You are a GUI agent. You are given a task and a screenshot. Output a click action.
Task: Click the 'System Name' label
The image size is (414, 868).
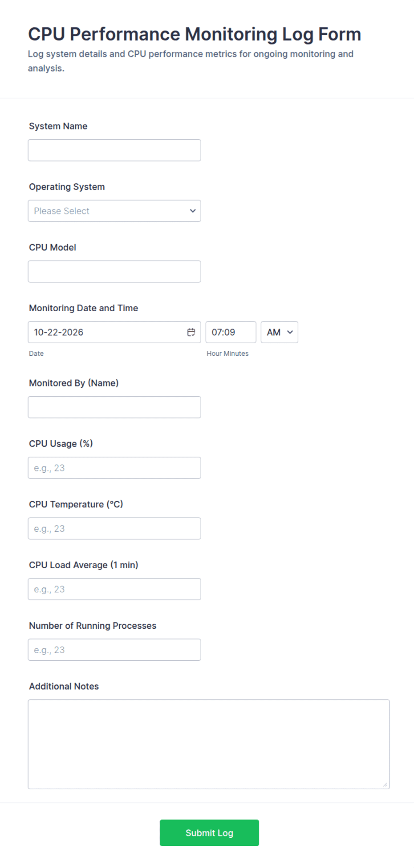pos(58,126)
